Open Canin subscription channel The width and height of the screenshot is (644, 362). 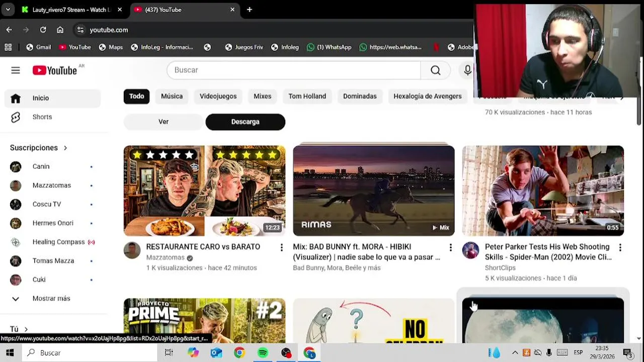coord(53,166)
